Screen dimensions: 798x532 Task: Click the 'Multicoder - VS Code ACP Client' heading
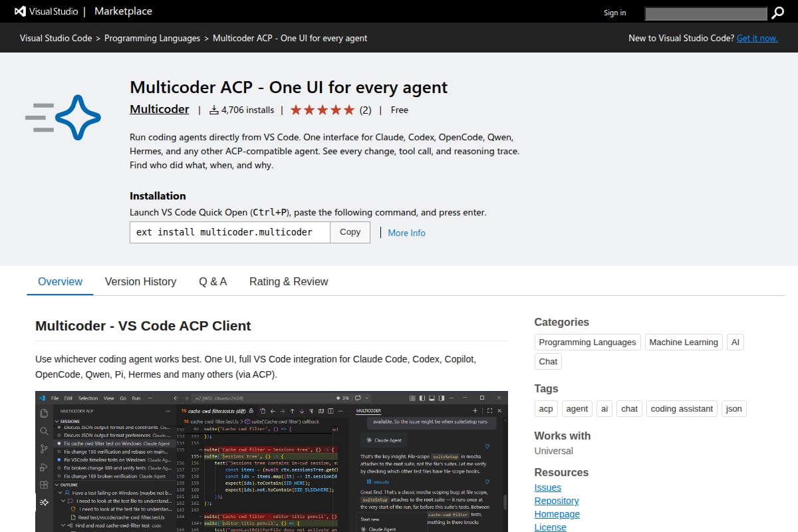click(143, 326)
